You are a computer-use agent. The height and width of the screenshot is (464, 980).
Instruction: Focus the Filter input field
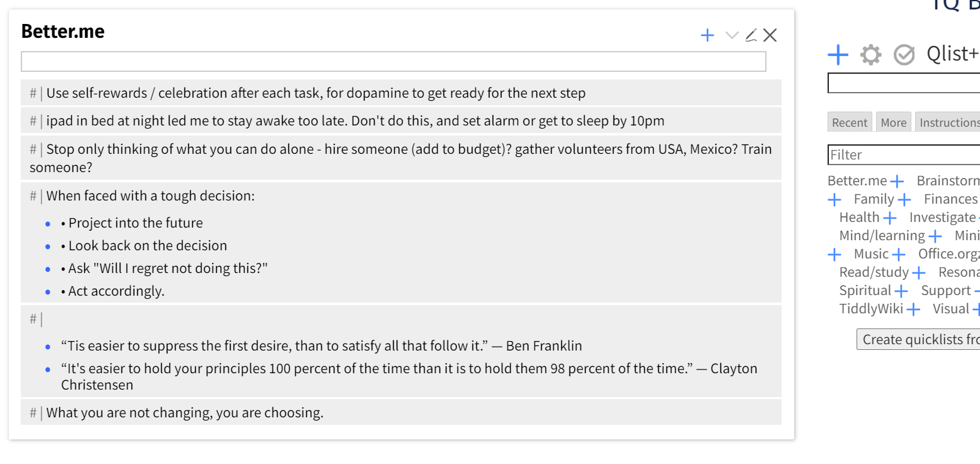coord(904,154)
